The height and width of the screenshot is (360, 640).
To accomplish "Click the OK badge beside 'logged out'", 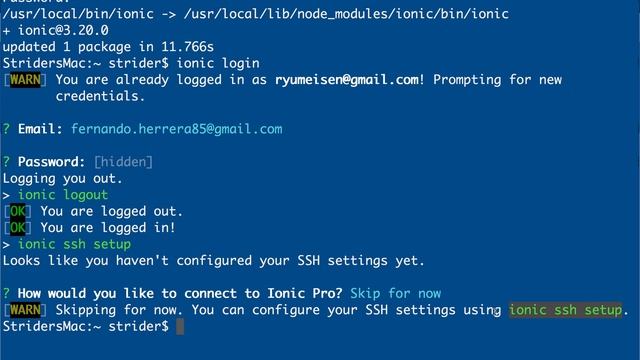I will 18,211.
